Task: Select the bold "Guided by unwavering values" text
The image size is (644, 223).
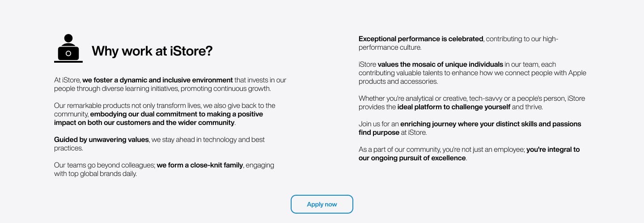Action: tap(101, 140)
